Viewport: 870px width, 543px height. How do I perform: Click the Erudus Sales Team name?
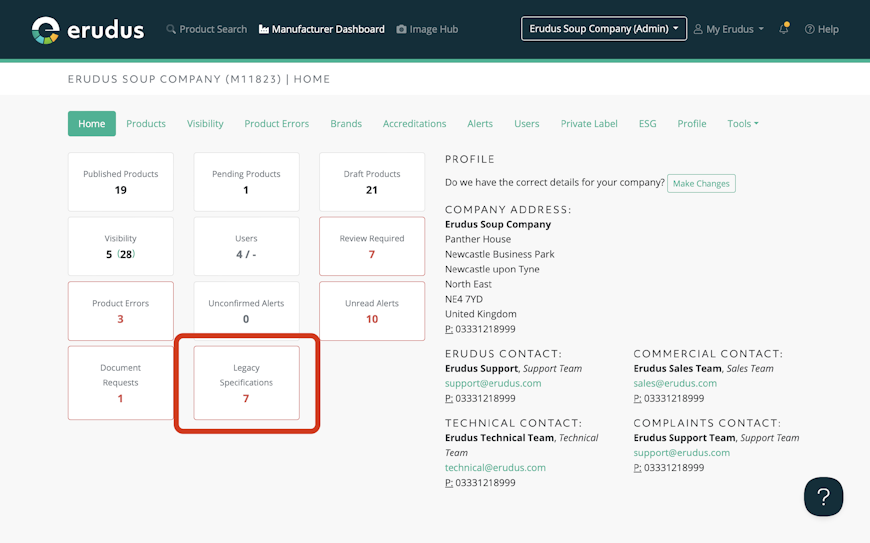677,368
